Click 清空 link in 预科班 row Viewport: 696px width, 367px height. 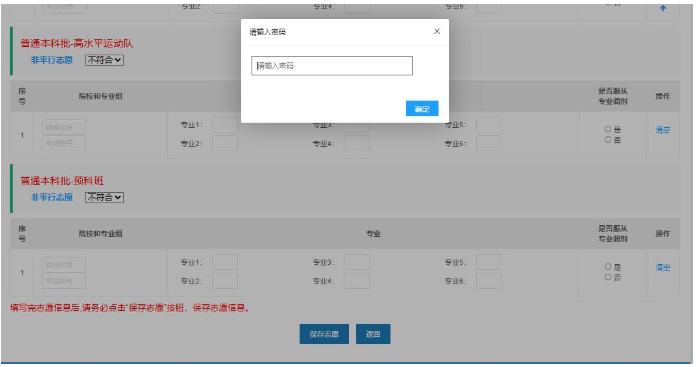[x=663, y=268]
